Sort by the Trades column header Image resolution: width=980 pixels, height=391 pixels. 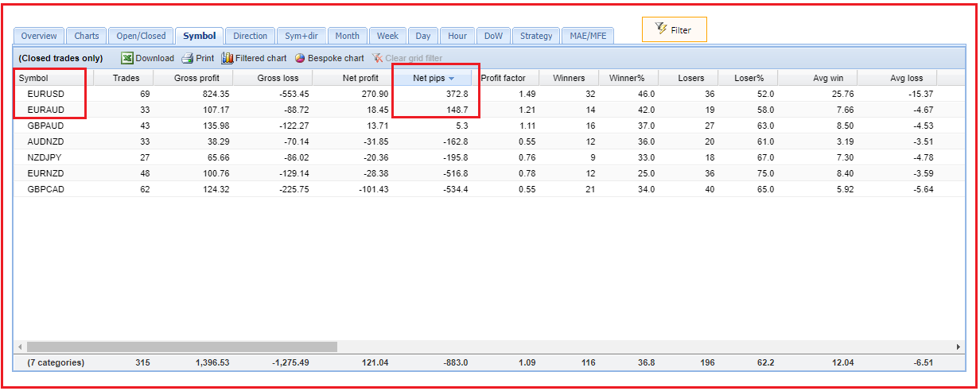click(124, 78)
